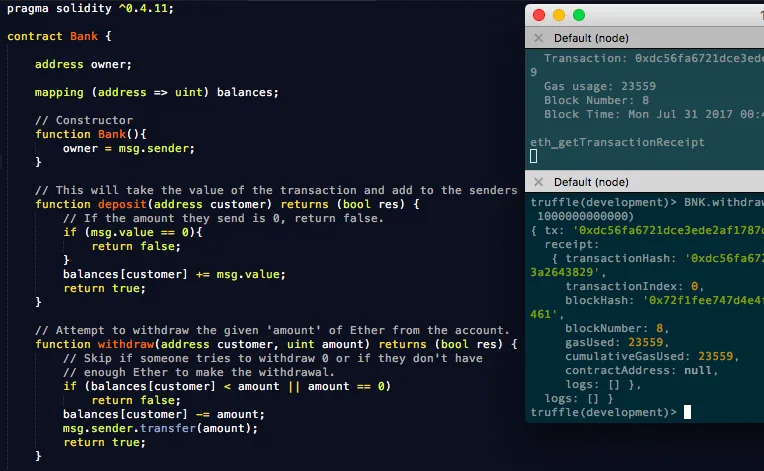The width and height of the screenshot is (764, 471).
Task: Click the green zoom window button
Action: point(578,15)
